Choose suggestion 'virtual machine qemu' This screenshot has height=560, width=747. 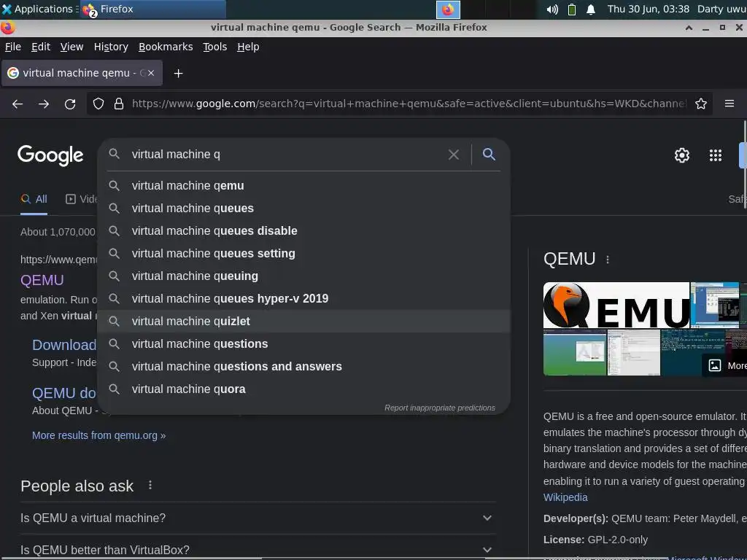point(303,186)
